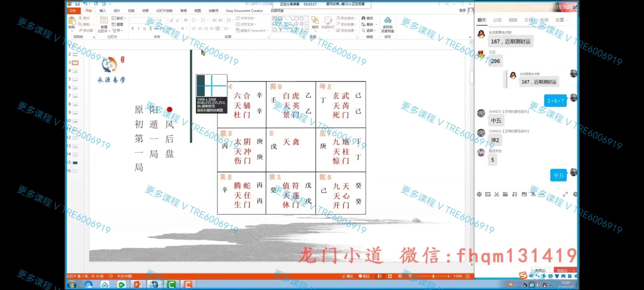
Task: Click the Redo icon in the quick access toolbar
Action: coord(96,4)
